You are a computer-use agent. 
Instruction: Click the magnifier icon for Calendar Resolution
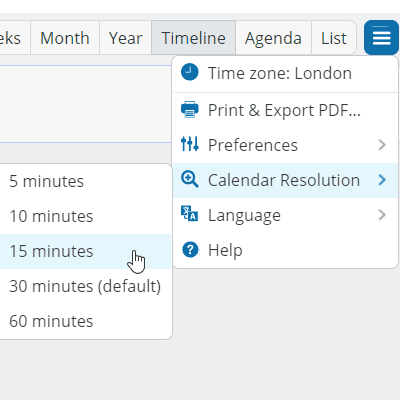pyautogui.click(x=190, y=179)
